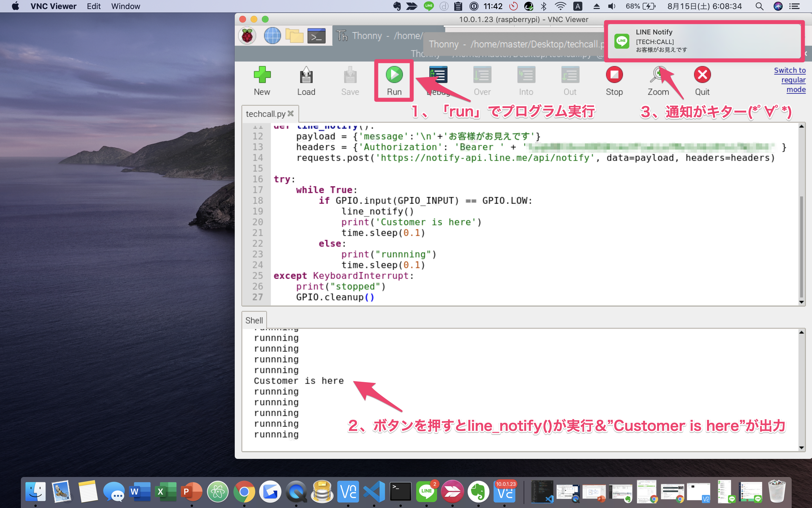This screenshot has height=508, width=812.
Task: Close the techcall.py tab
Action: coord(291,113)
